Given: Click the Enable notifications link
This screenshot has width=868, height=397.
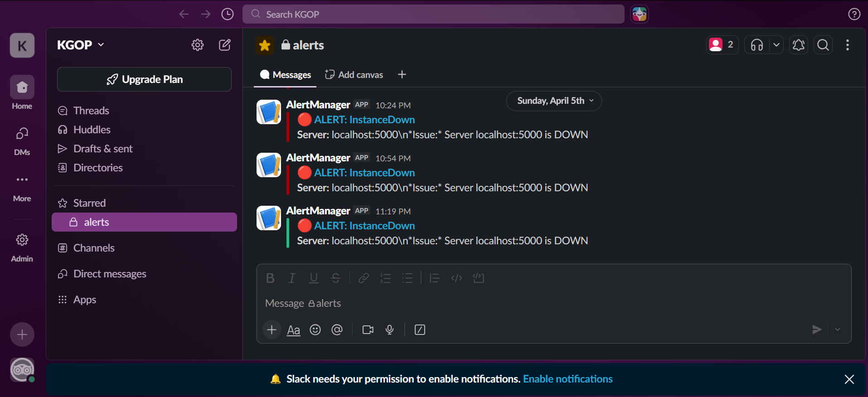Looking at the screenshot, I should point(567,379).
